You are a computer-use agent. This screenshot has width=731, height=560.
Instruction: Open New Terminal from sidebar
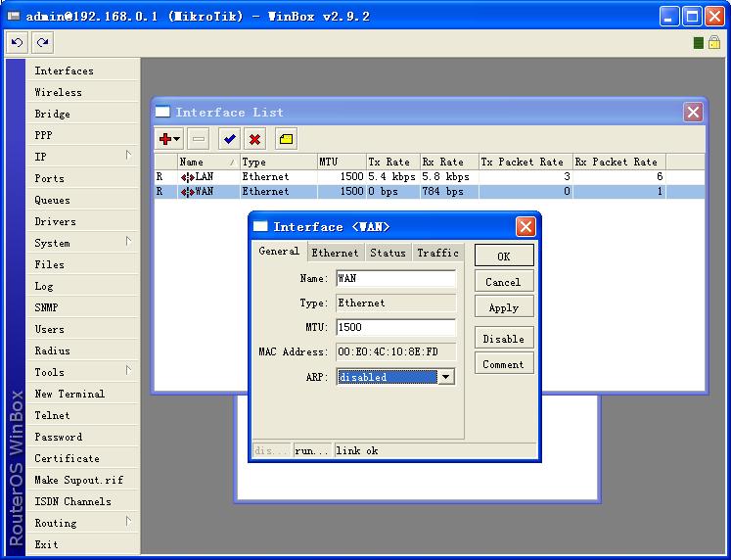[x=83, y=394]
